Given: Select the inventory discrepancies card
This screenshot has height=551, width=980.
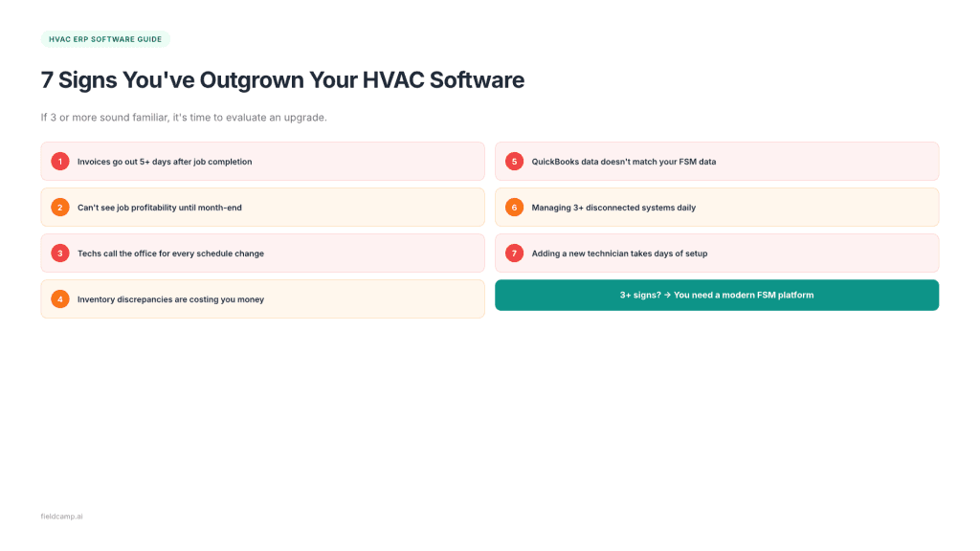Looking at the screenshot, I should point(262,298).
